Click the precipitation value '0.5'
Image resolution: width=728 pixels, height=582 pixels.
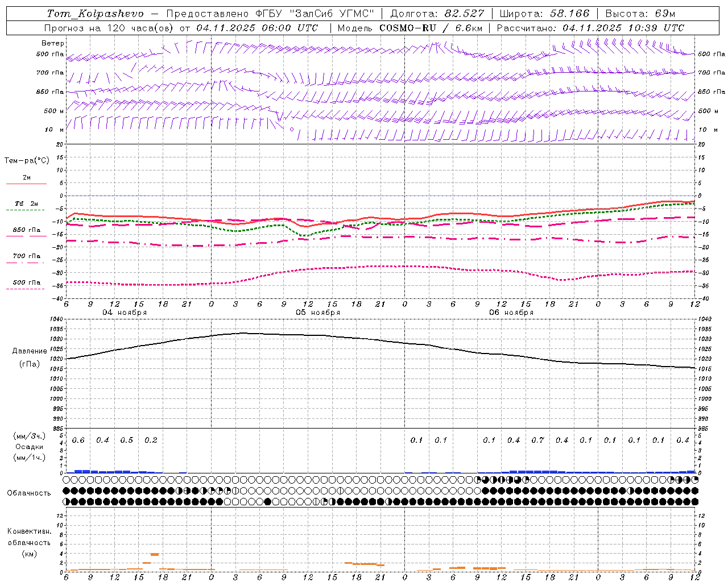pyautogui.click(x=127, y=440)
